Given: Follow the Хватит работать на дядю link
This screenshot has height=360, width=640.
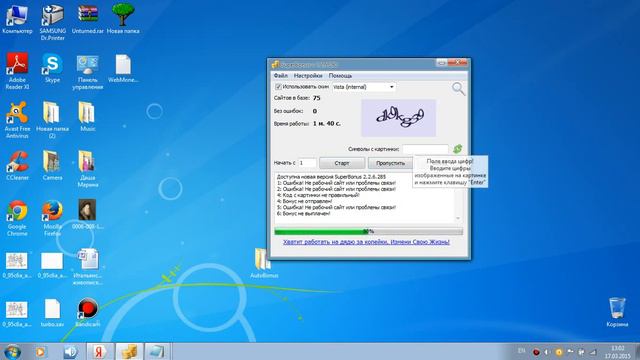Looking at the screenshot, I should tap(367, 242).
